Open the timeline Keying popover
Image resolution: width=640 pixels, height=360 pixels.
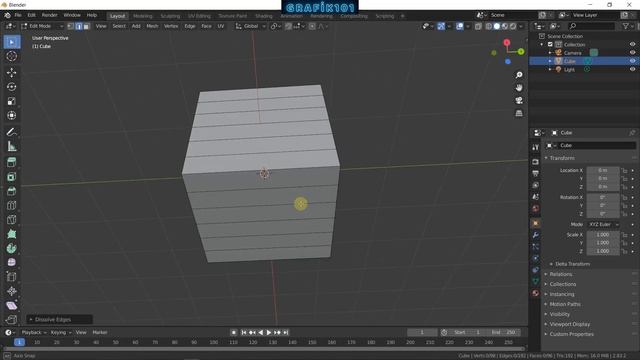[x=60, y=333]
